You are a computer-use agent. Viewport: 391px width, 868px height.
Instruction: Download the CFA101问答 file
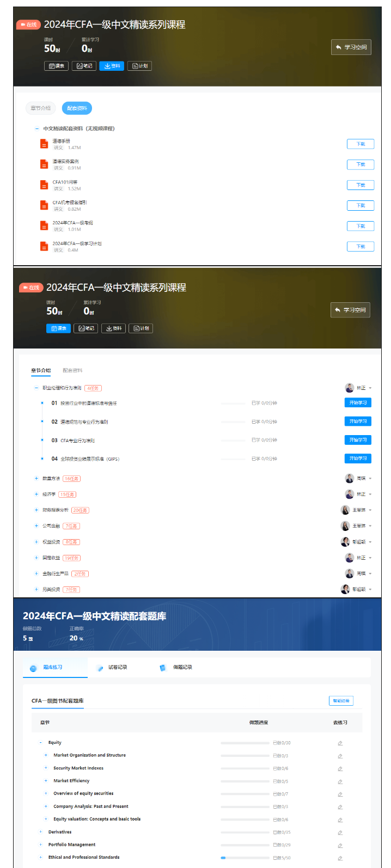tap(361, 185)
